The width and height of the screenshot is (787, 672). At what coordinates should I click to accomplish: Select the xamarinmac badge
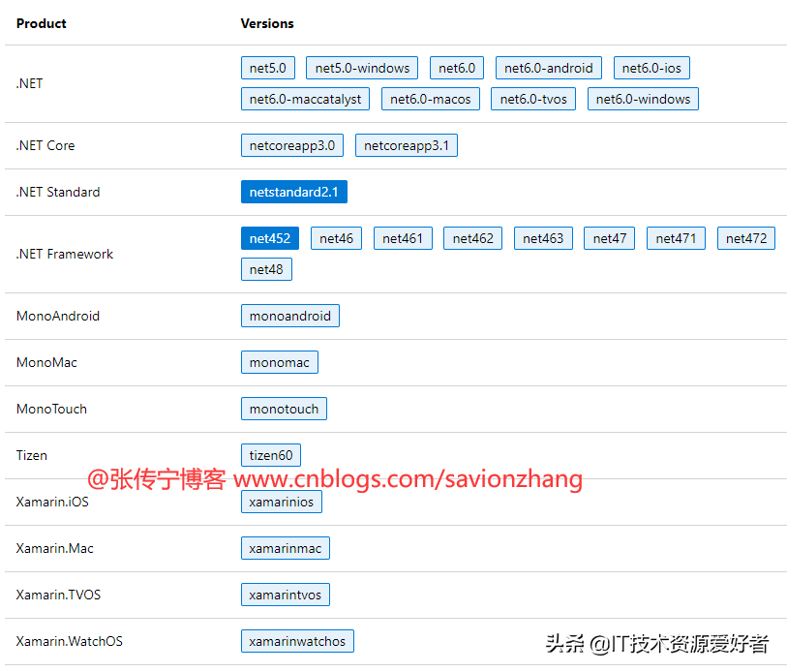286,548
